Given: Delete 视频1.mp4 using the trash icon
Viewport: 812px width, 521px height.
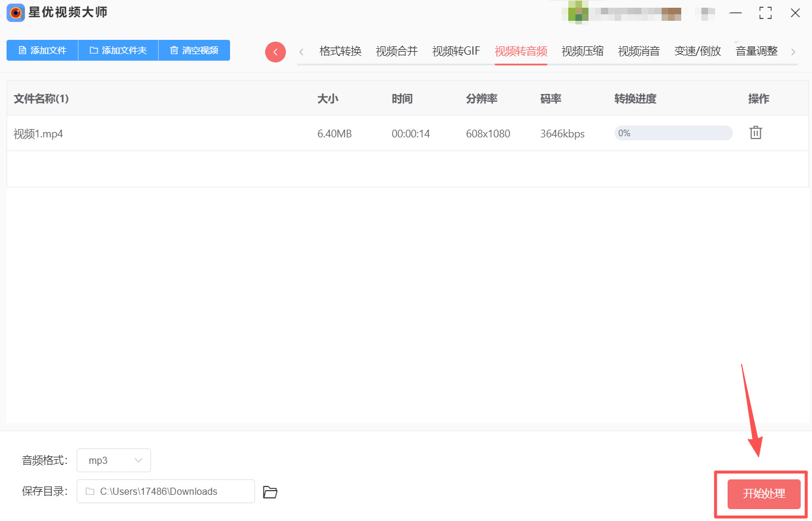Looking at the screenshot, I should point(756,133).
